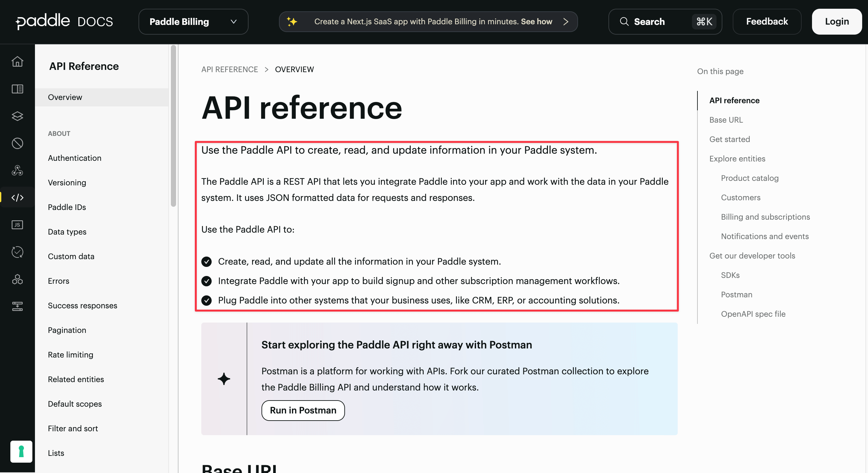Click the stacked layers icon in the sidebar

click(17, 116)
